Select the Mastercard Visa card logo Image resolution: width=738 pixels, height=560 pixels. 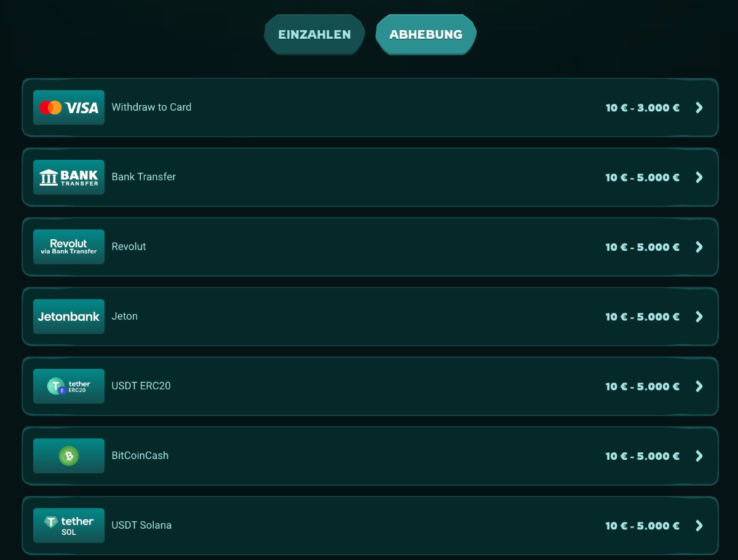click(x=69, y=108)
